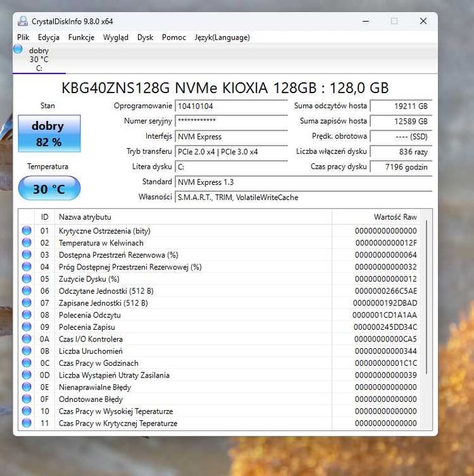
Task: Click status orb for Polecenia Odczytu row
Action: point(27,315)
